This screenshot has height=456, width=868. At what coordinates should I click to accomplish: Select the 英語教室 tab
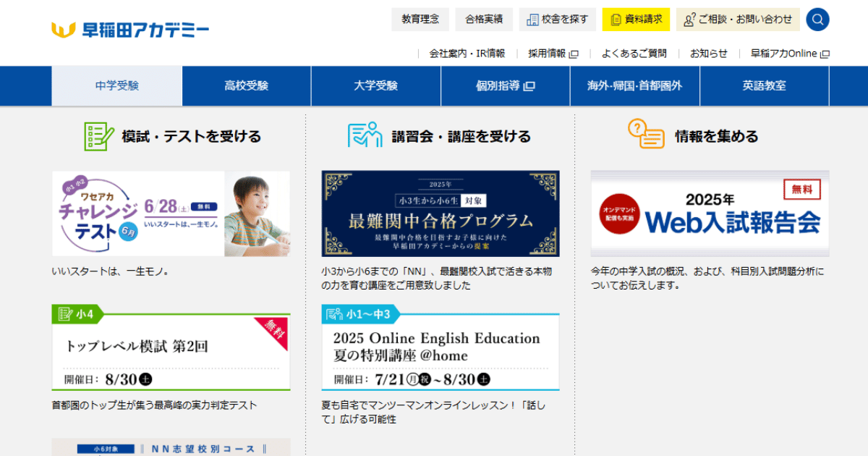coord(765,86)
